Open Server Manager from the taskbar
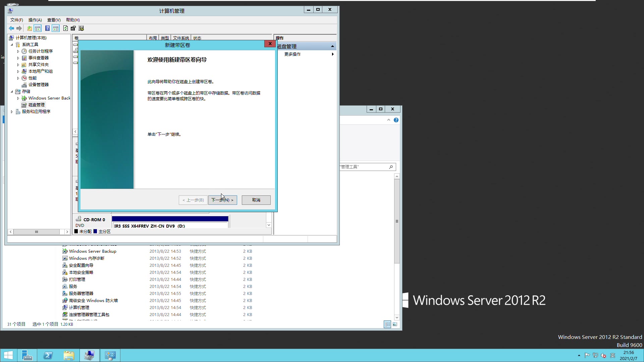644x362 pixels. (27, 355)
